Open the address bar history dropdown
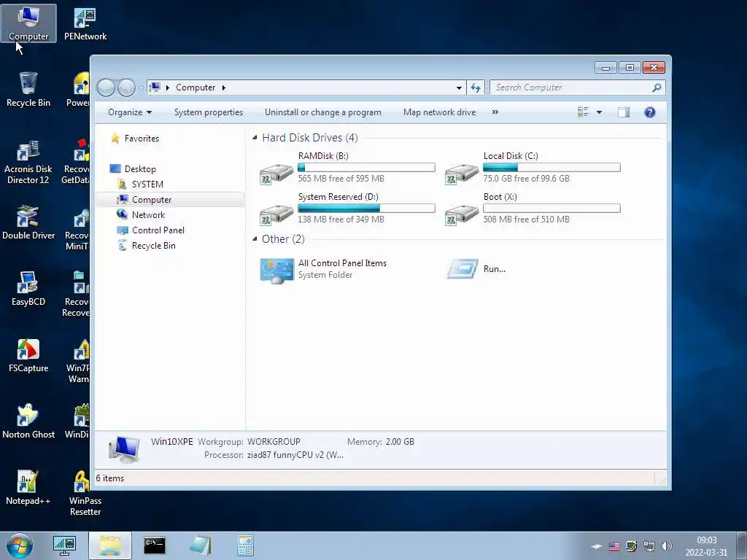 pyautogui.click(x=459, y=87)
